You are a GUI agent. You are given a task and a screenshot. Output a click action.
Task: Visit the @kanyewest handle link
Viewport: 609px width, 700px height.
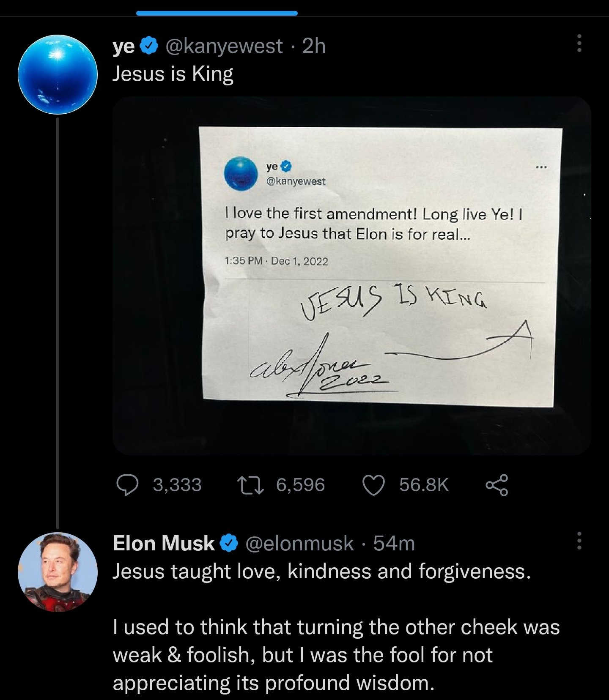(224, 46)
